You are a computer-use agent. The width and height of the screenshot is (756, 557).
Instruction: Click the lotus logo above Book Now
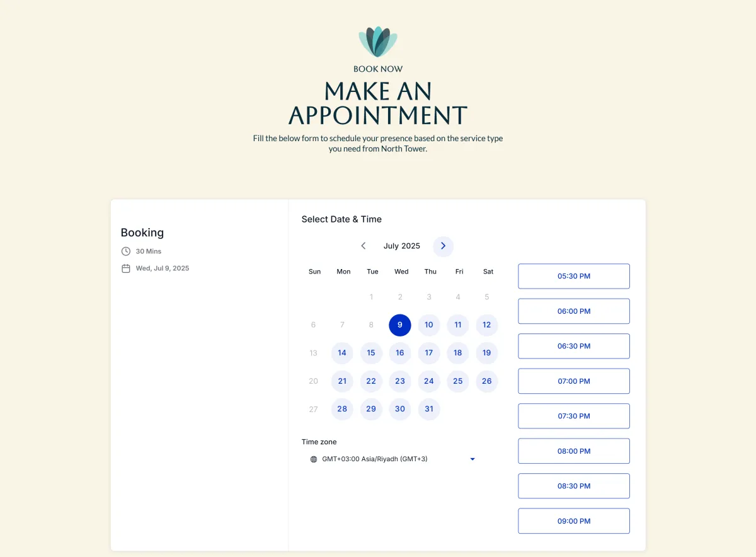point(378,42)
